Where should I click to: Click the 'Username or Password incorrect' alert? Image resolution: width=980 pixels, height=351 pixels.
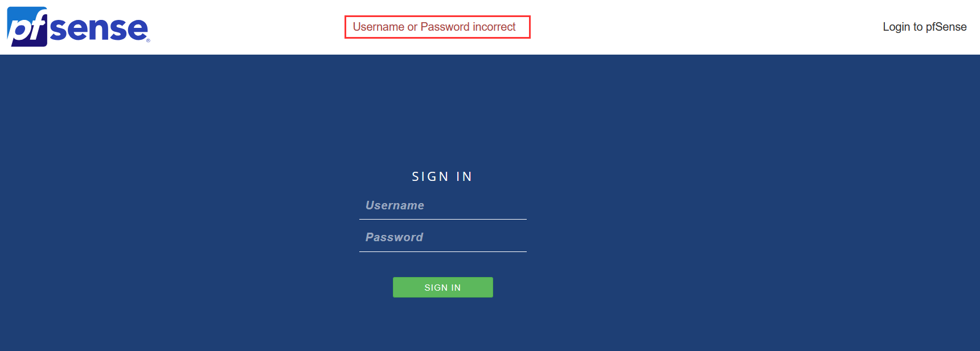437,27
